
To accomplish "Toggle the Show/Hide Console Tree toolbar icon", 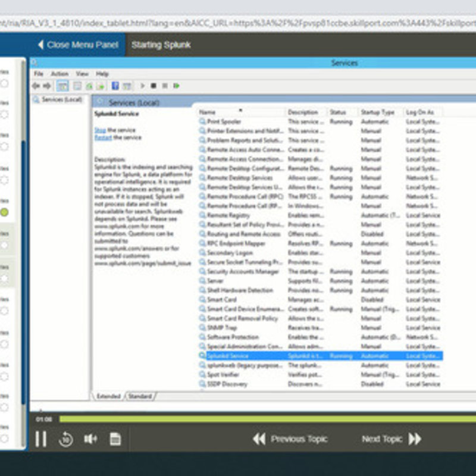I will 62,86.
